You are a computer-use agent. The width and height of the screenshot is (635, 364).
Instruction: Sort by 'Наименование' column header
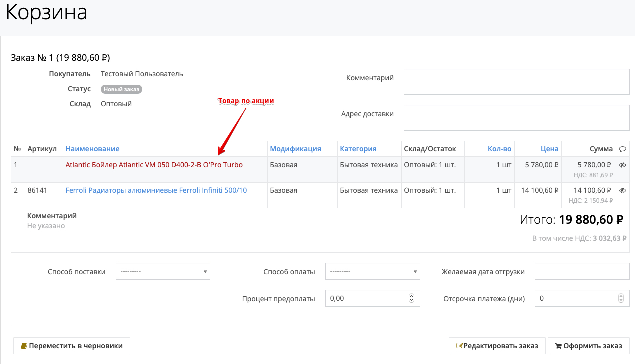[x=93, y=149]
